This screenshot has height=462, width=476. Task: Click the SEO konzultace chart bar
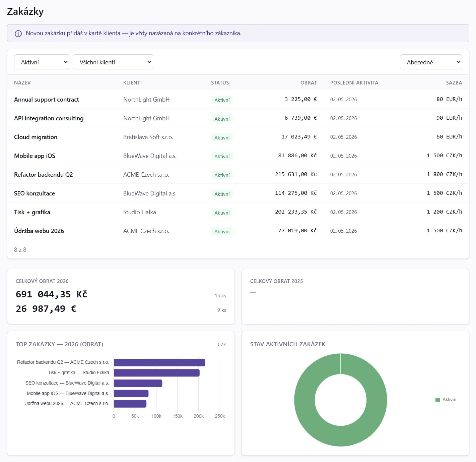(x=138, y=383)
